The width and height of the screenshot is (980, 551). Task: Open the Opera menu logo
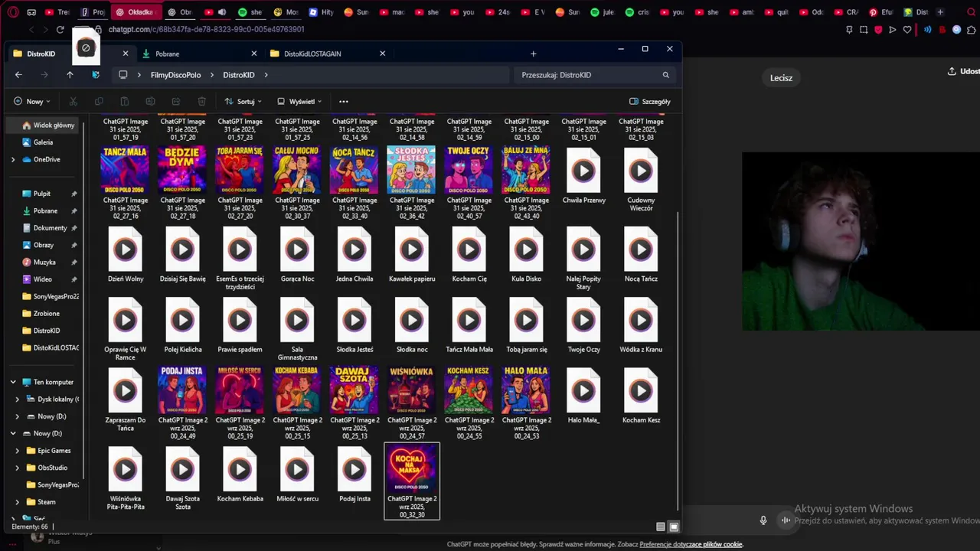(x=13, y=12)
